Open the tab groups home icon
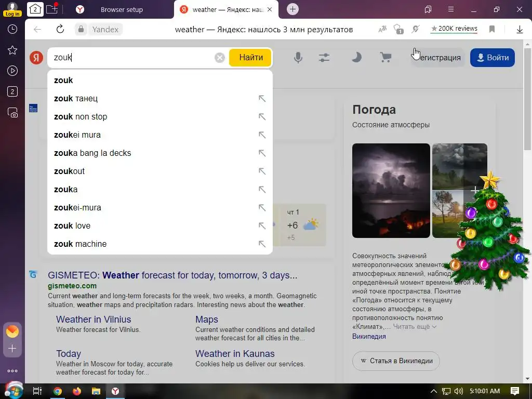This screenshot has width=532, height=399. (35, 9)
